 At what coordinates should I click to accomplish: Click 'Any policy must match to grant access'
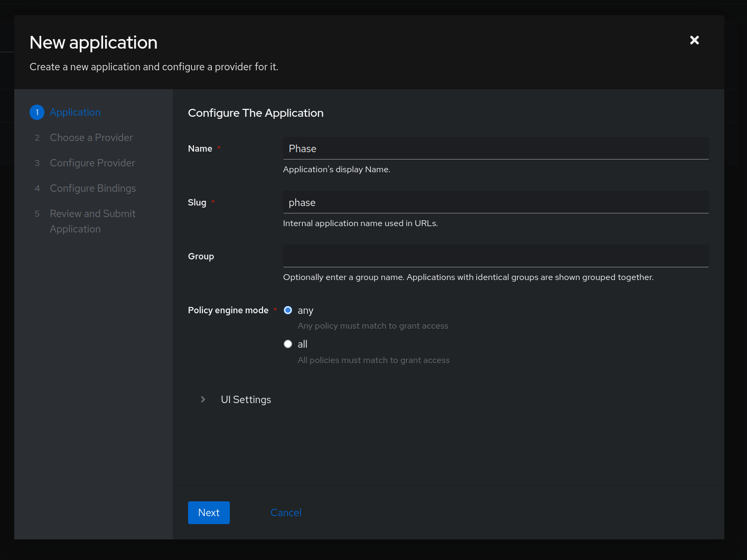pyautogui.click(x=373, y=326)
